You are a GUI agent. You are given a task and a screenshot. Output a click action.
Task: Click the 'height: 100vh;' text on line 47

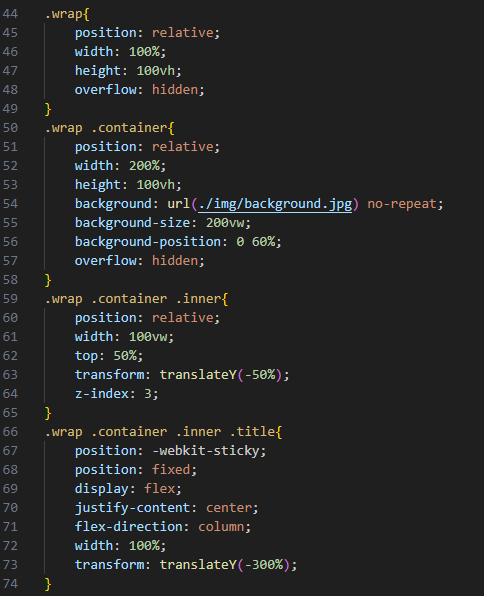pos(128,71)
